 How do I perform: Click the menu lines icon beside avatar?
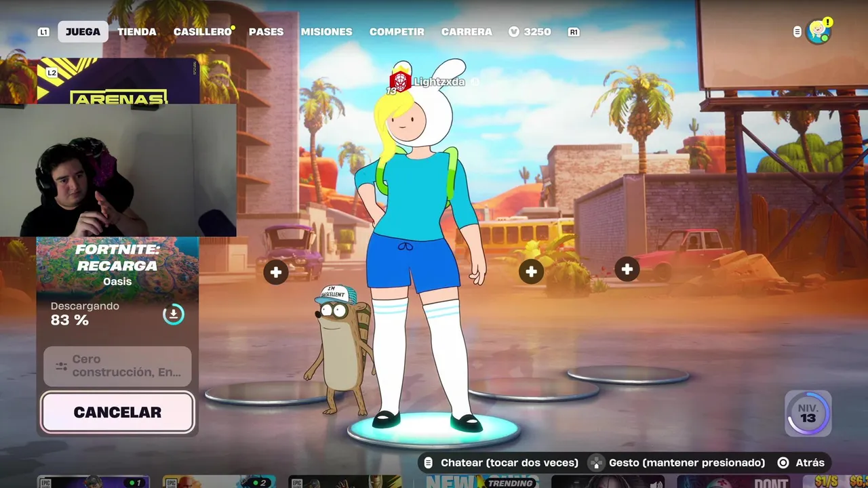797,32
